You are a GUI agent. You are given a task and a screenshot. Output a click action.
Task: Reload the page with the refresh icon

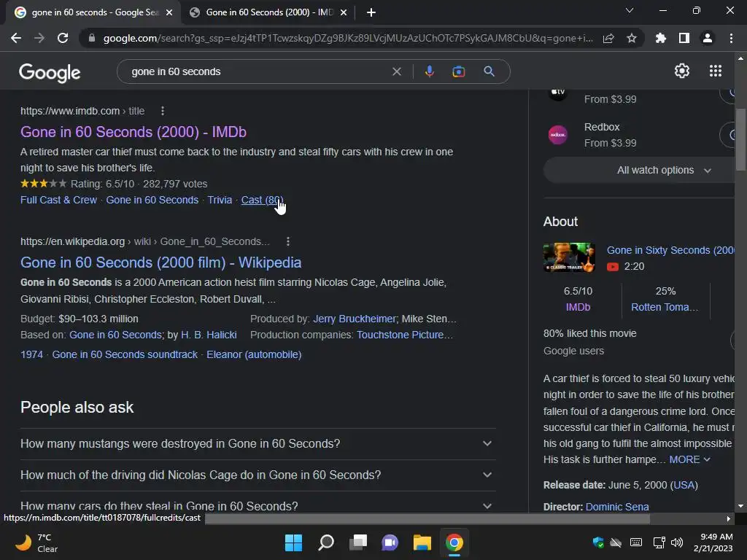pyautogui.click(x=63, y=38)
